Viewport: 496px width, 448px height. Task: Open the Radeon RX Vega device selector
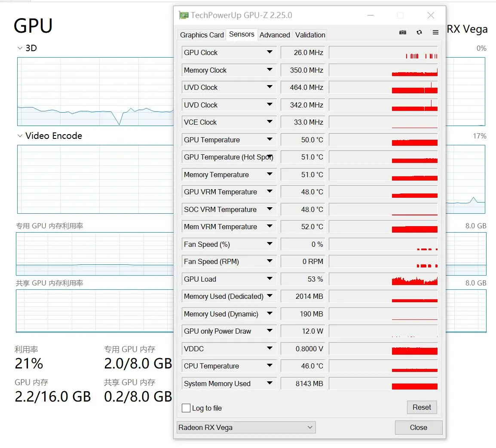point(246,427)
